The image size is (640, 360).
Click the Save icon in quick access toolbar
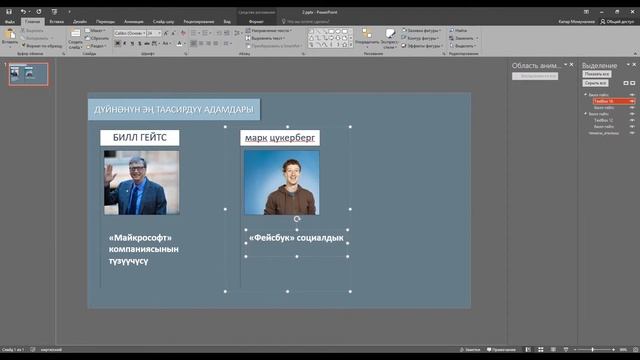pyautogui.click(x=9, y=12)
